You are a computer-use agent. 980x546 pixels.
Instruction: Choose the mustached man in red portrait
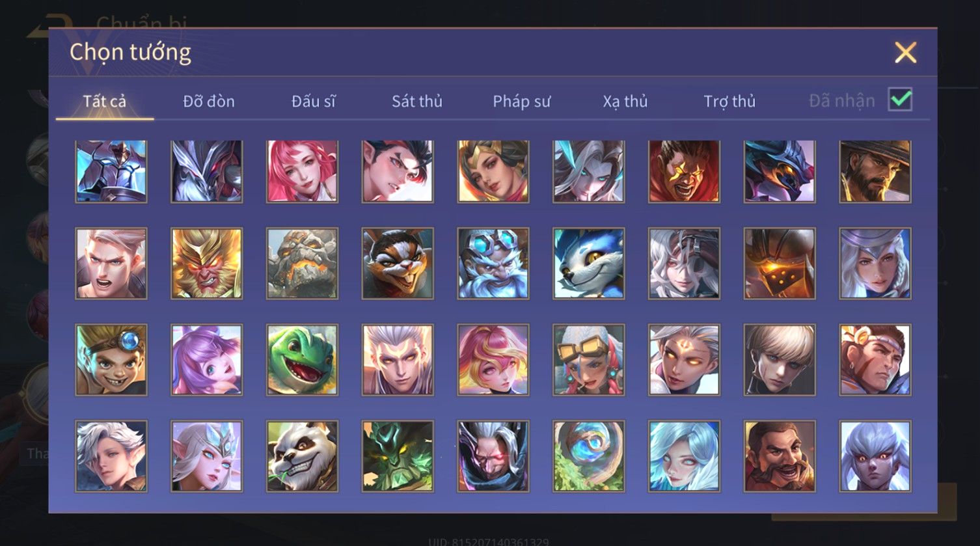point(780,456)
